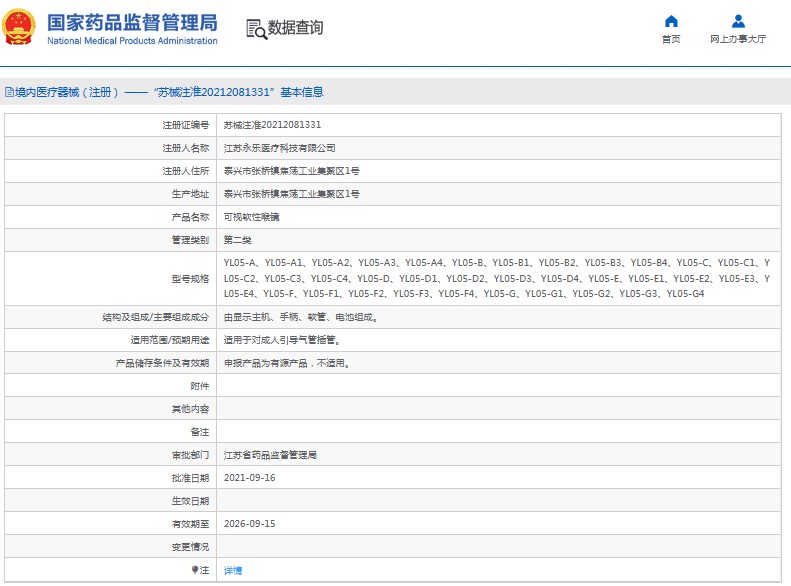Select registration number 苏械注准20212081331 in the table
This screenshot has width=791, height=586.
272,125
